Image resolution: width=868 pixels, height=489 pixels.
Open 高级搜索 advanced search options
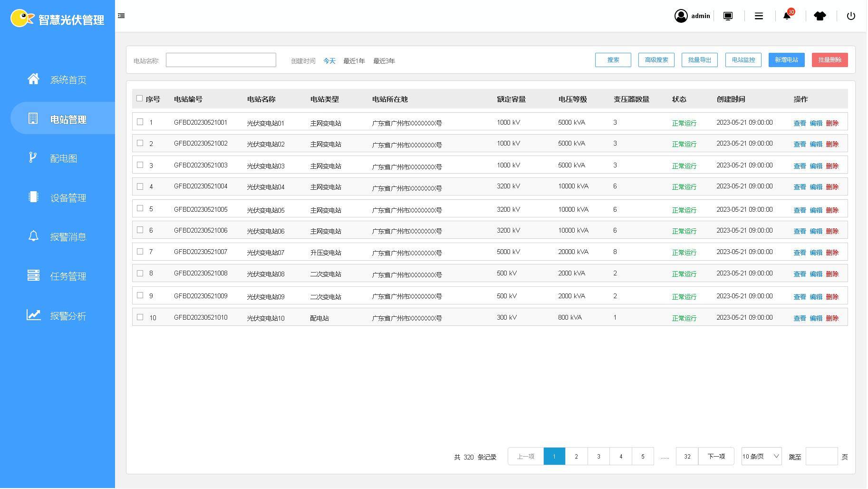[656, 60]
